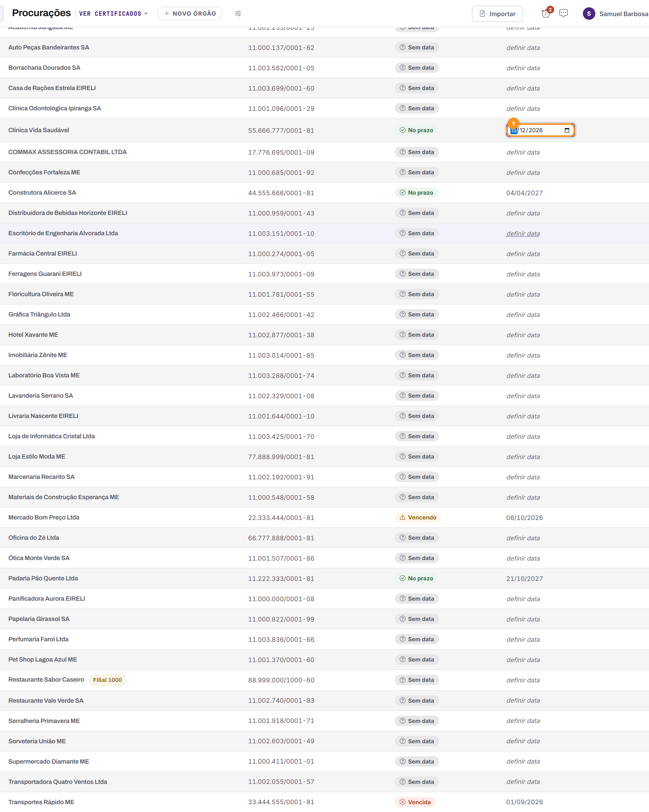
Task: Click the date input showing 15/12/2026
Action: pyautogui.click(x=540, y=130)
